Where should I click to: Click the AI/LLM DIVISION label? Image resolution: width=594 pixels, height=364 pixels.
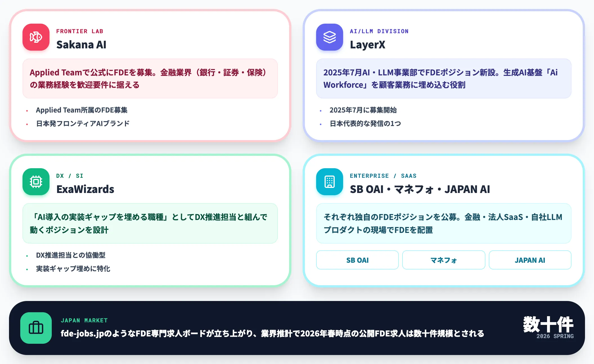tap(379, 31)
